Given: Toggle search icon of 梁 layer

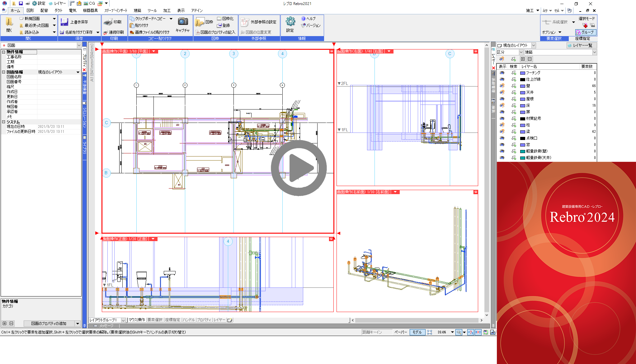Looking at the screenshot, I should point(514,132).
